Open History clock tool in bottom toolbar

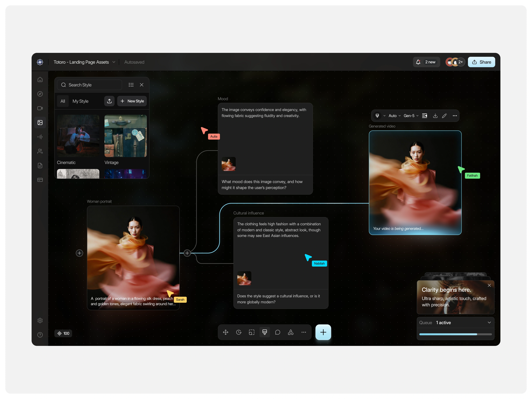point(239,332)
